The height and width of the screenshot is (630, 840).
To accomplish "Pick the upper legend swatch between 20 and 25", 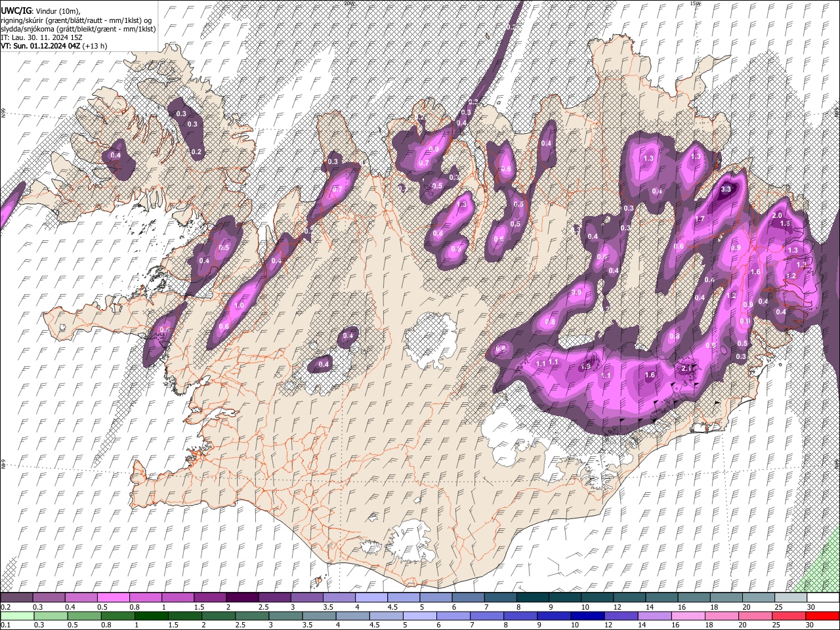I will [x=758, y=598].
